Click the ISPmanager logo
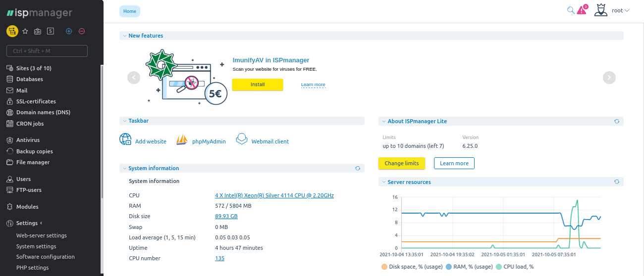Screen dimensions: 644x276 (39, 13)
